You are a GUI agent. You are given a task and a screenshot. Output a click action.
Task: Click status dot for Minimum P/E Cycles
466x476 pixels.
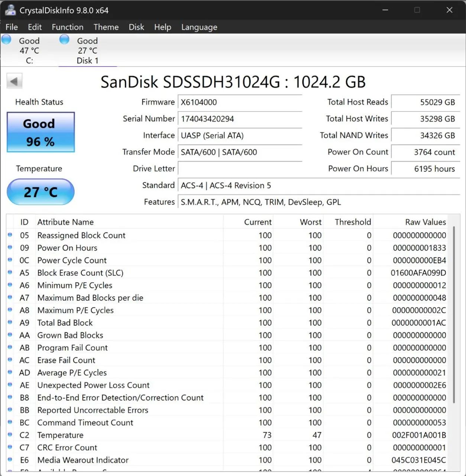(x=10, y=284)
